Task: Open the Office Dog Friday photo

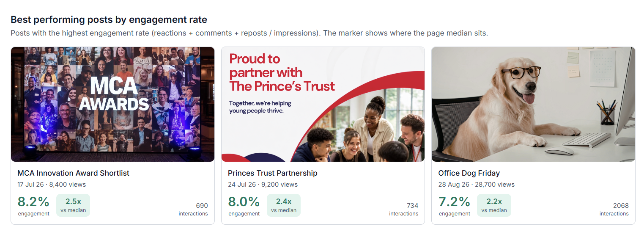Action: coord(533,104)
